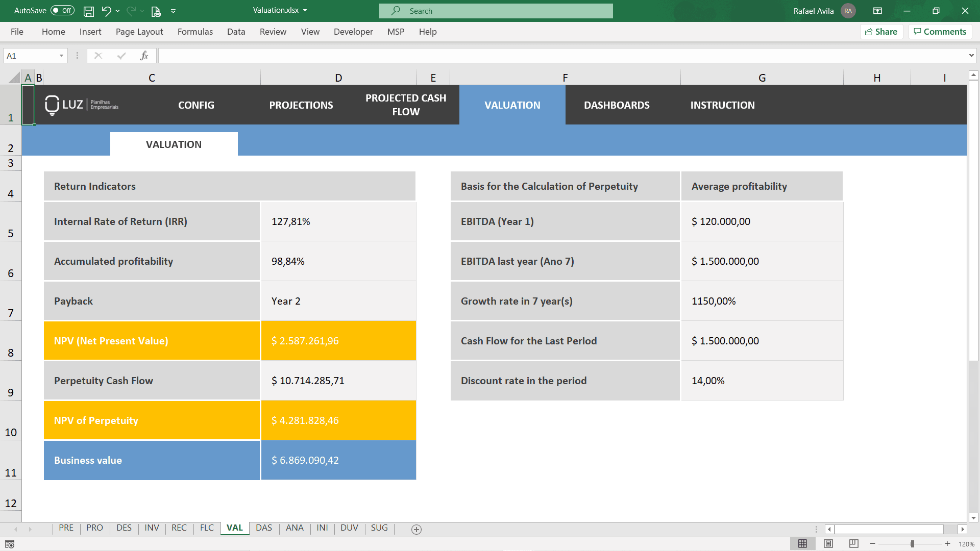Expand the Customize Quick Access Toolbar menu

[x=174, y=11]
